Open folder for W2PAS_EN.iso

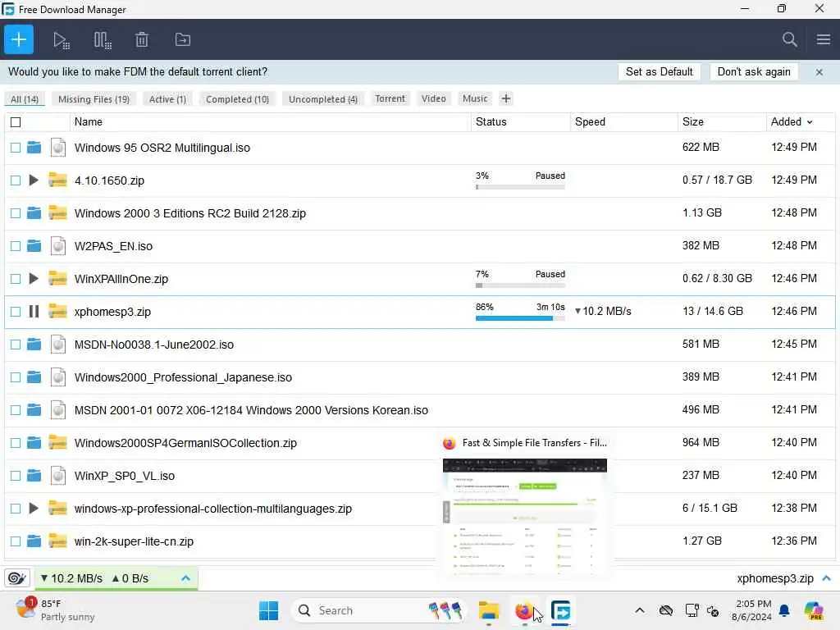click(34, 246)
